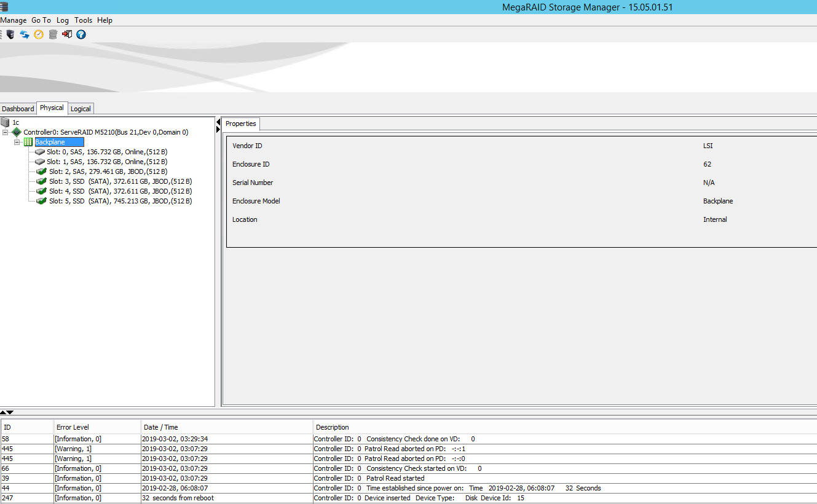Screen dimensions: 817x504
Task: Select Slot: 0, SAS, 136.732 GB drive
Action: click(107, 152)
